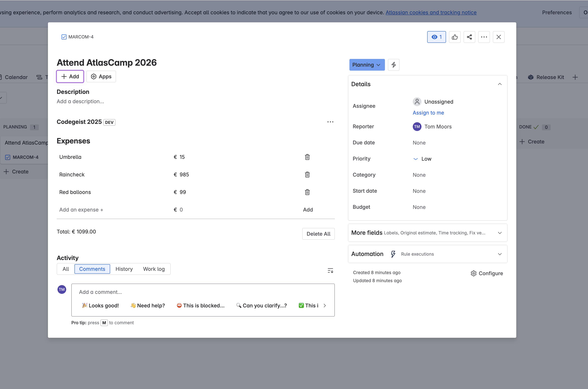The image size is (588, 389).
Task: Click the MARCOM-4 task checkbox icon
Action: (x=64, y=37)
